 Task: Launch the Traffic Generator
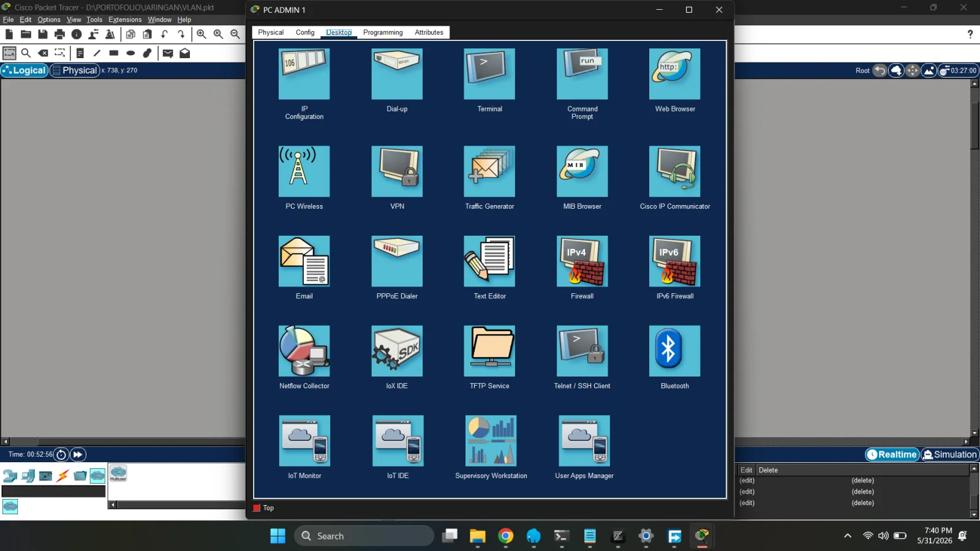(x=489, y=171)
